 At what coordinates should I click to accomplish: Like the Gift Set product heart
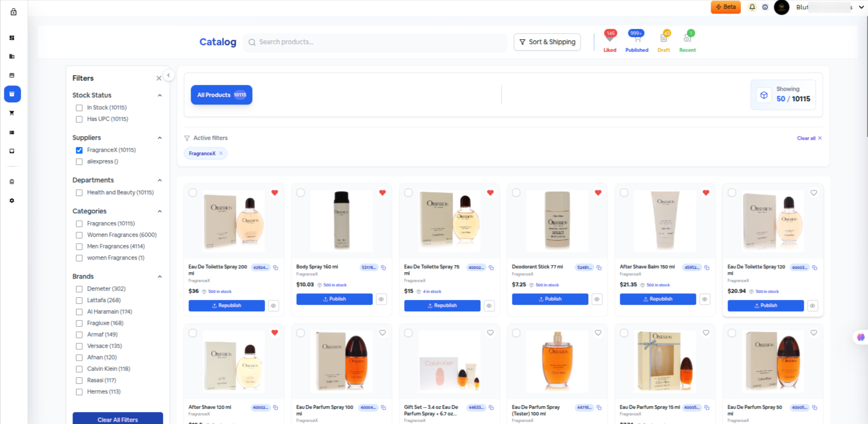tap(490, 333)
